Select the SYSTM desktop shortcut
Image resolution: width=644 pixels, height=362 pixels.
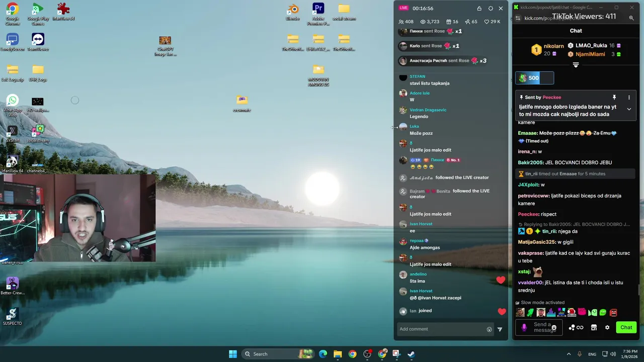(13, 134)
